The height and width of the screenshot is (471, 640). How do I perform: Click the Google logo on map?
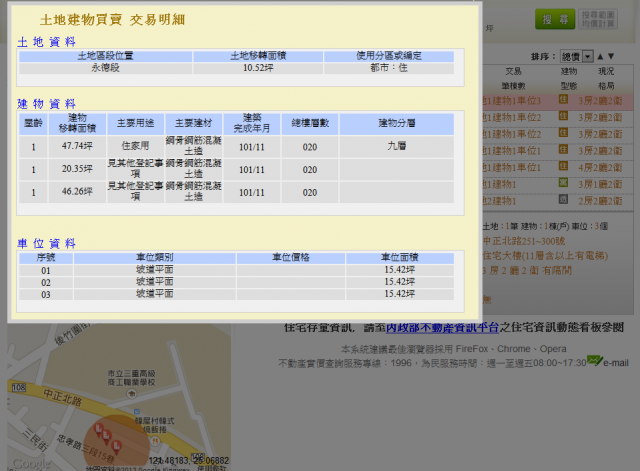click(x=31, y=464)
